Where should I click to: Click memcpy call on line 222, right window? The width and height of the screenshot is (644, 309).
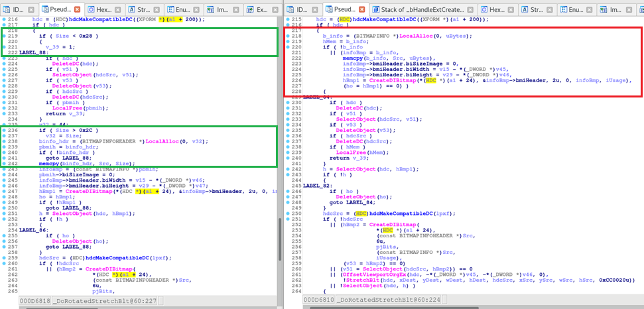[352, 58]
